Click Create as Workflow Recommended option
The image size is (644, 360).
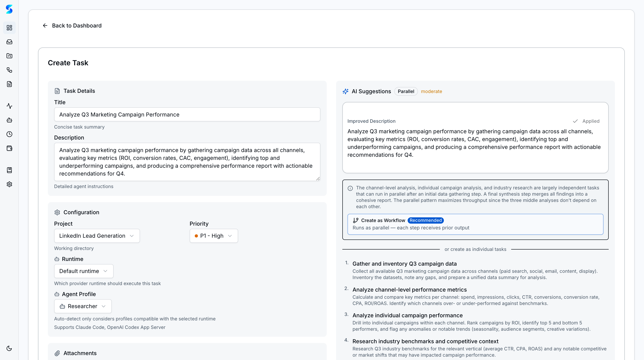(x=475, y=224)
